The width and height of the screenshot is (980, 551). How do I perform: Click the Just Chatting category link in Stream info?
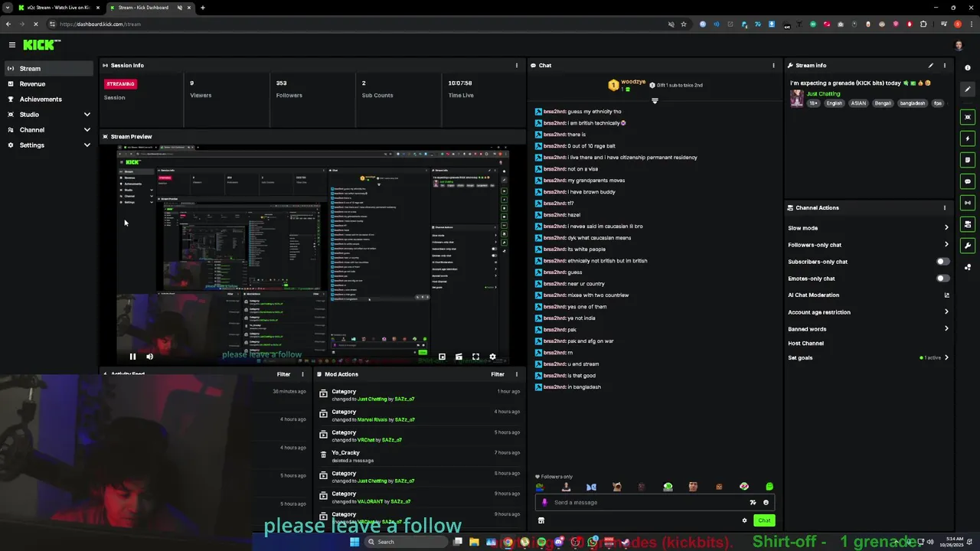(823, 94)
